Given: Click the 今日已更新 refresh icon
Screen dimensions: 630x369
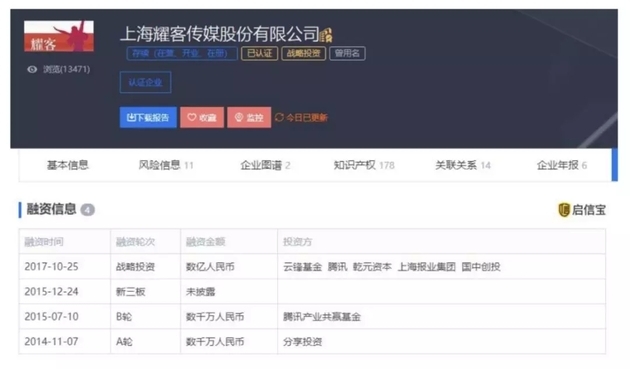Looking at the screenshot, I should (279, 117).
